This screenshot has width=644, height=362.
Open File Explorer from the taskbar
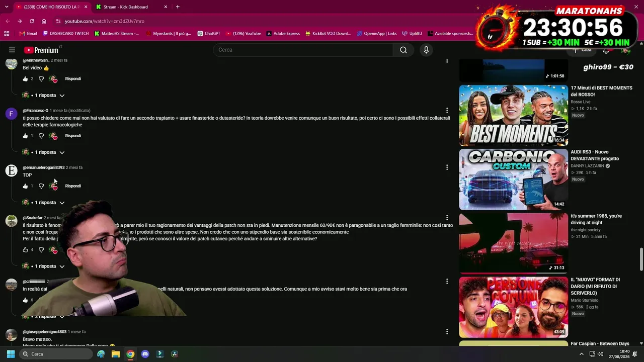click(x=116, y=354)
